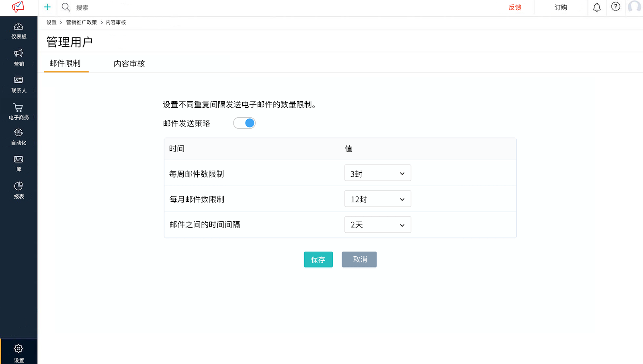Viewport: 643px width, 364px height.
Task: Click the 取消 cancel button
Action: tap(359, 260)
